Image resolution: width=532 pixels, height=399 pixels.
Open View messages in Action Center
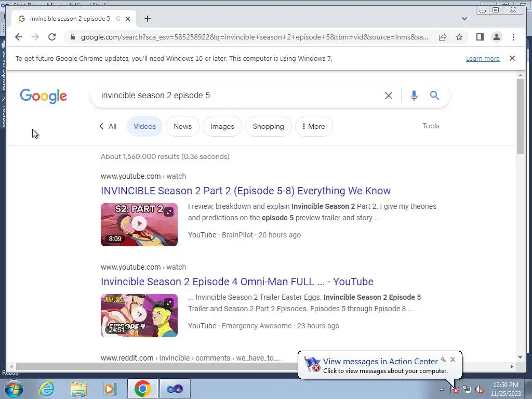tap(380, 362)
